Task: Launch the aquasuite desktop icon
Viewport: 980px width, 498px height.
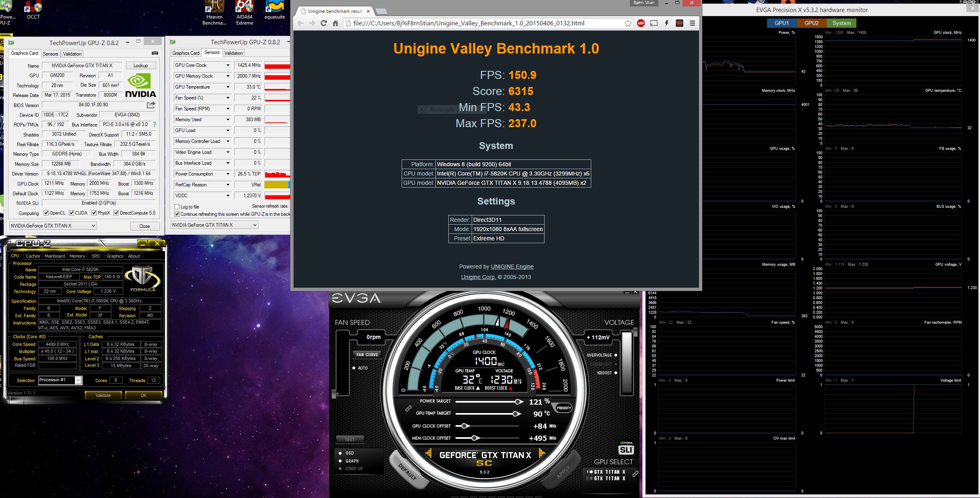Action: (274, 10)
